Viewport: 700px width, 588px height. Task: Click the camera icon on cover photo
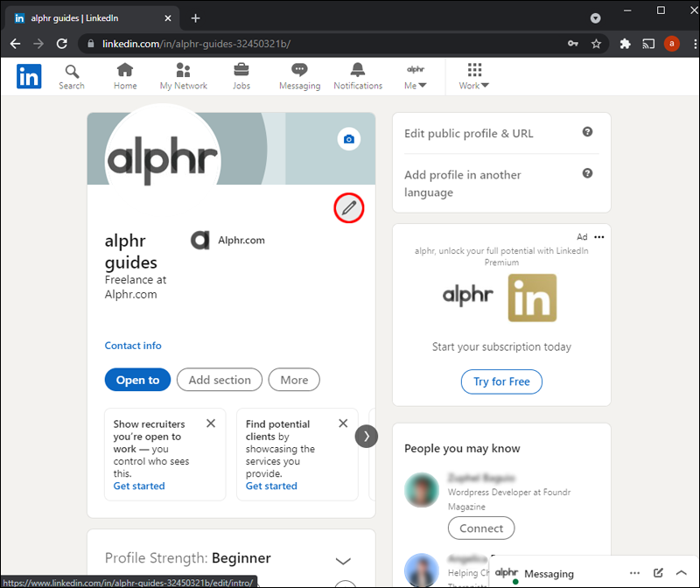pos(349,139)
